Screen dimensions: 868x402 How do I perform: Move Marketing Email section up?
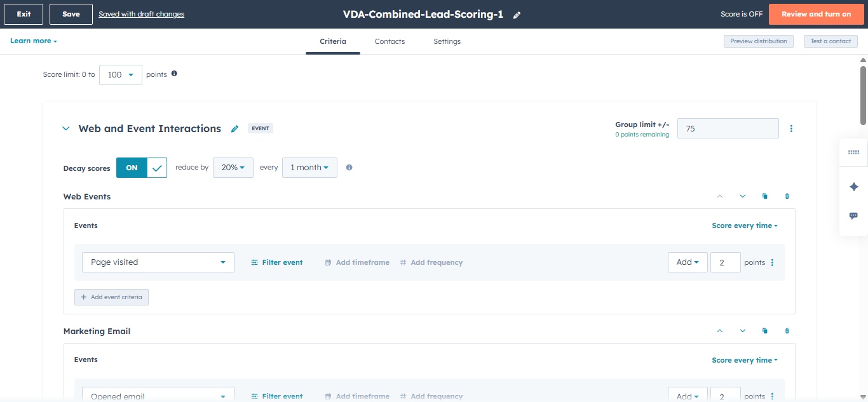[720, 331]
